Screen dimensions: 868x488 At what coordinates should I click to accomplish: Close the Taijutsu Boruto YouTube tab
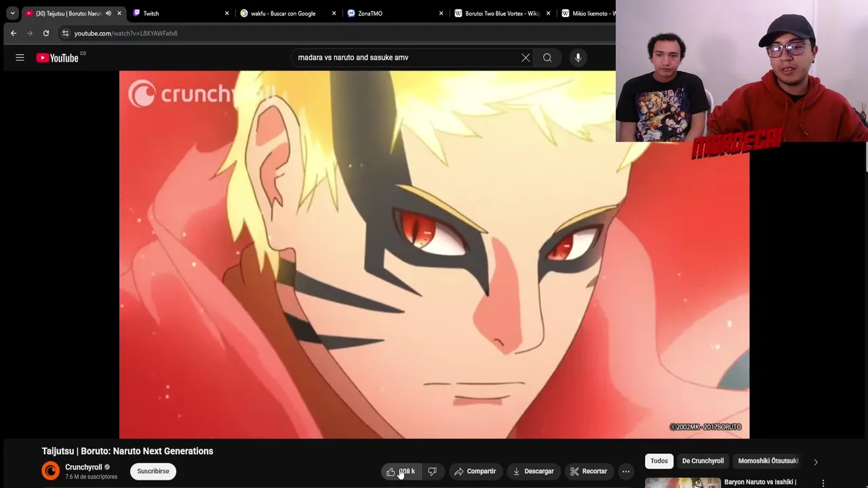coord(119,13)
